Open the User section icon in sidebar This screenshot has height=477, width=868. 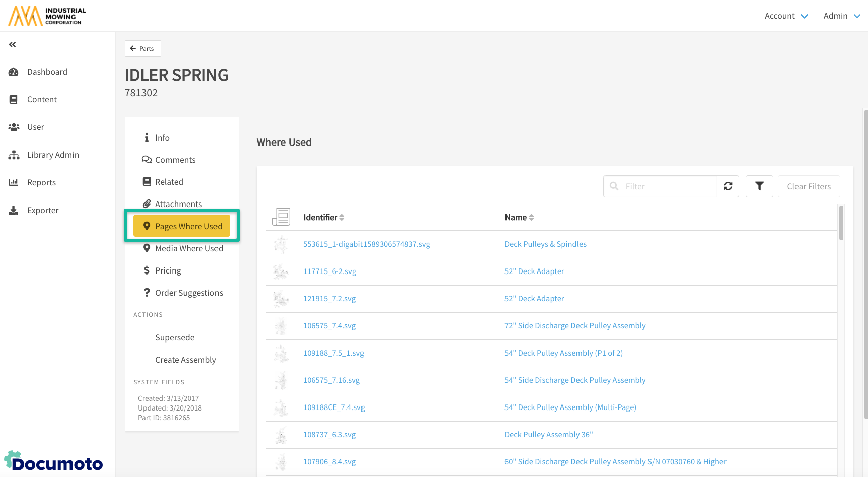pos(14,127)
